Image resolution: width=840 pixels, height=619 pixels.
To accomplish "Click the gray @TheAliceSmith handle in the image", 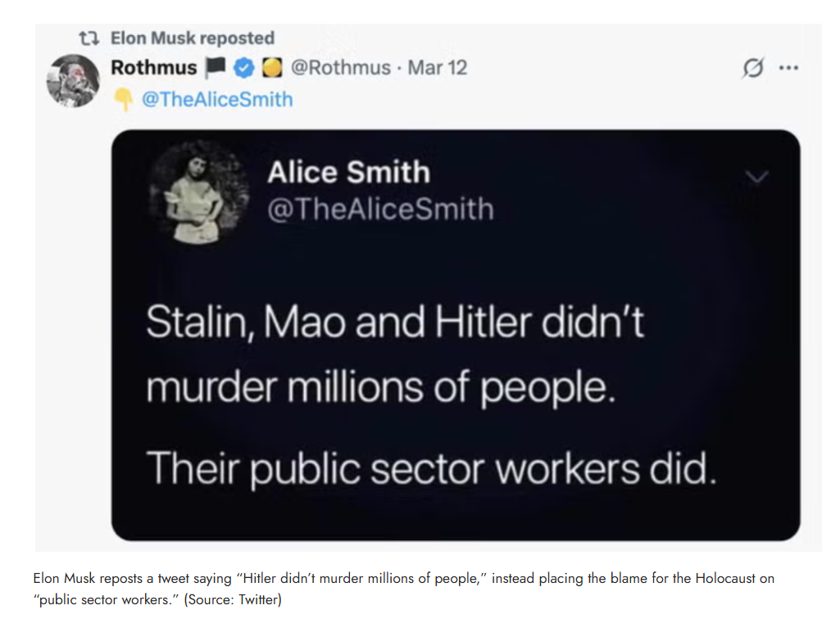I will [x=380, y=208].
